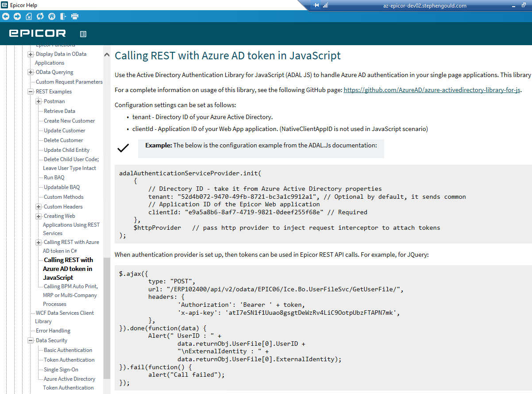
Task: Expand the Custom Headers node
Action: click(x=39, y=207)
